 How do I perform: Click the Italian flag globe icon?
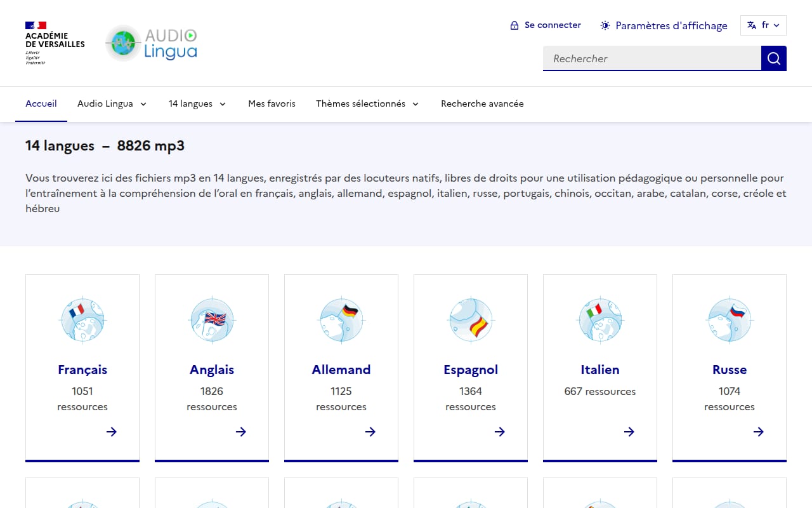(x=600, y=319)
